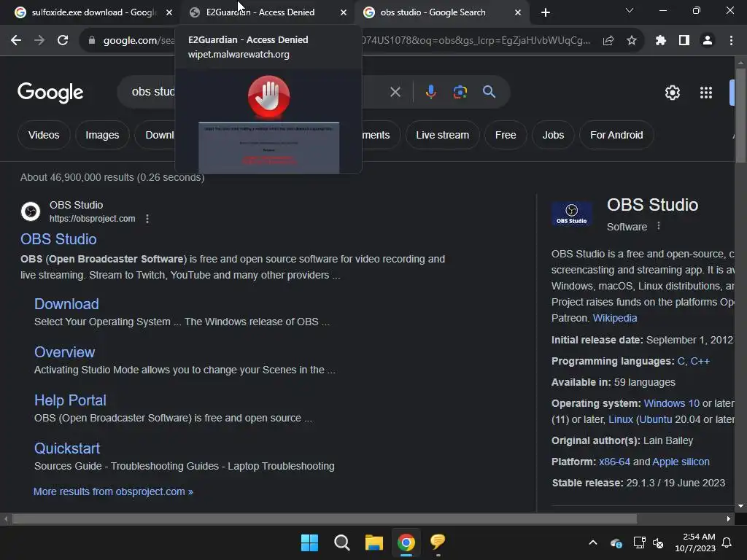This screenshot has width=747, height=560.
Task: Open yellow chat app in taskbar
Action: click(x=438, y=542)
